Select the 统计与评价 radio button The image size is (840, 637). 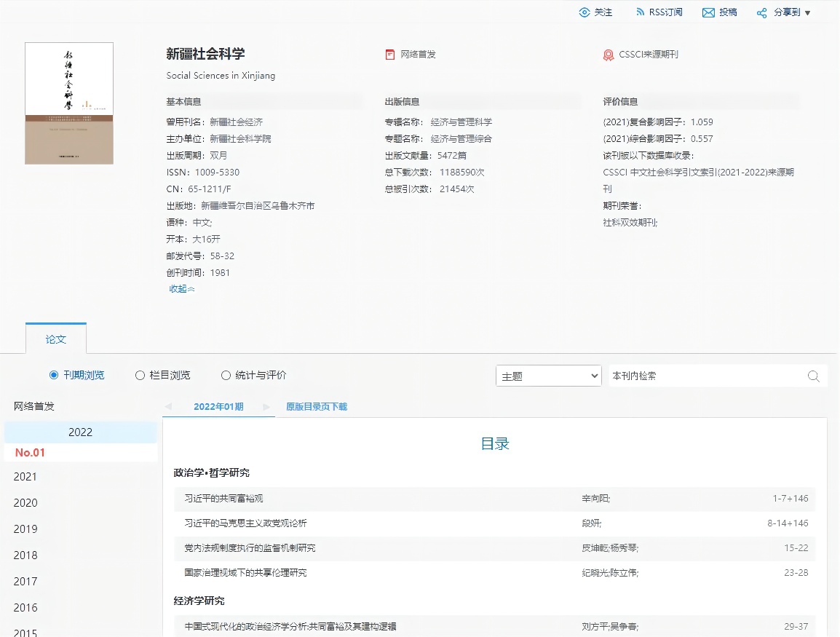pos(226,376)
